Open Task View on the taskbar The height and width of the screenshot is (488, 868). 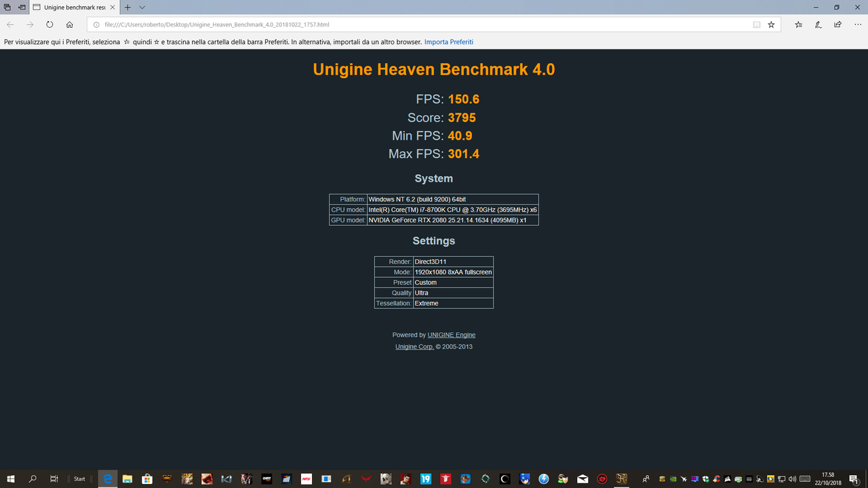[54, 479]
